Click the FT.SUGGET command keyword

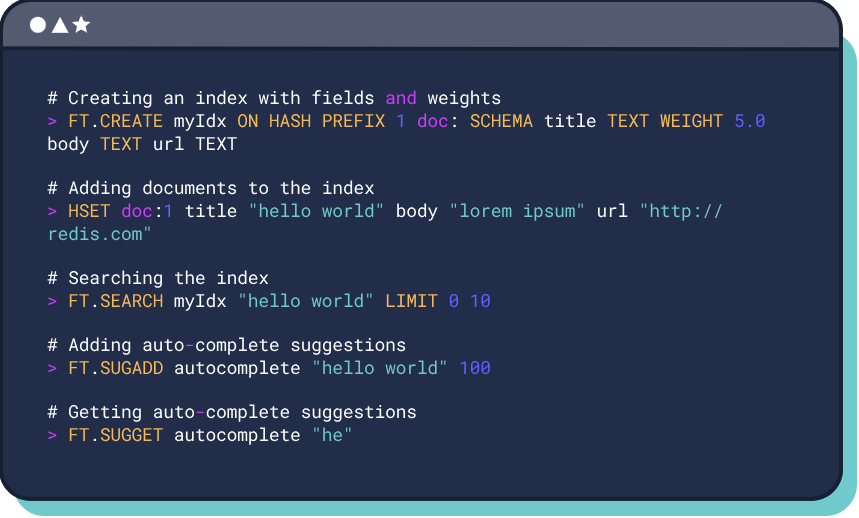[x=116, y=435]
